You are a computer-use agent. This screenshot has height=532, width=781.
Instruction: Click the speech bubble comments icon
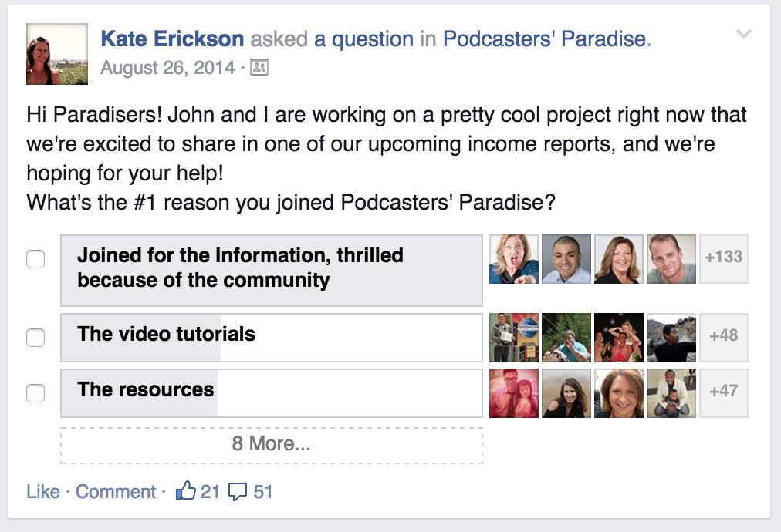click(x=238, y=492)
